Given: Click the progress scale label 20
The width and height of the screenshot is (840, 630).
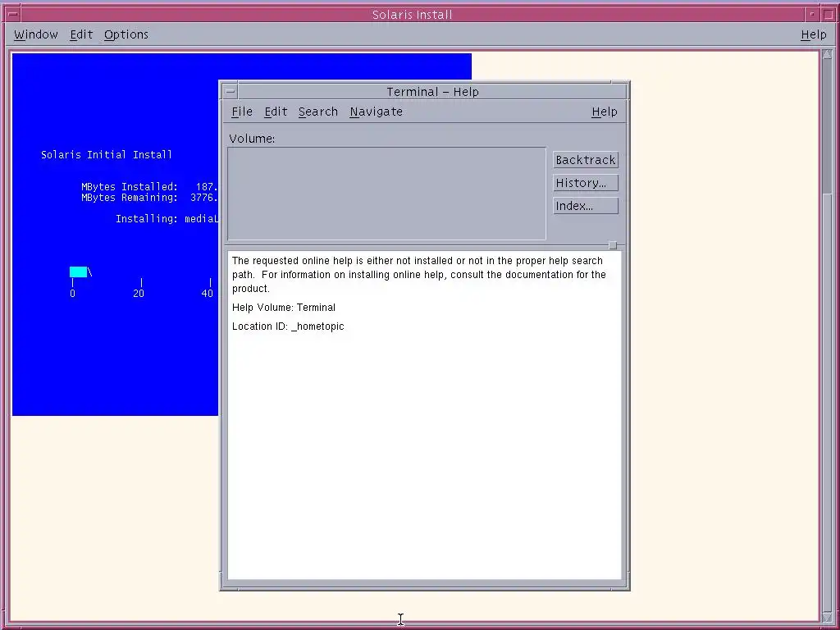Looking at the screenshot, I should (139, 294).
